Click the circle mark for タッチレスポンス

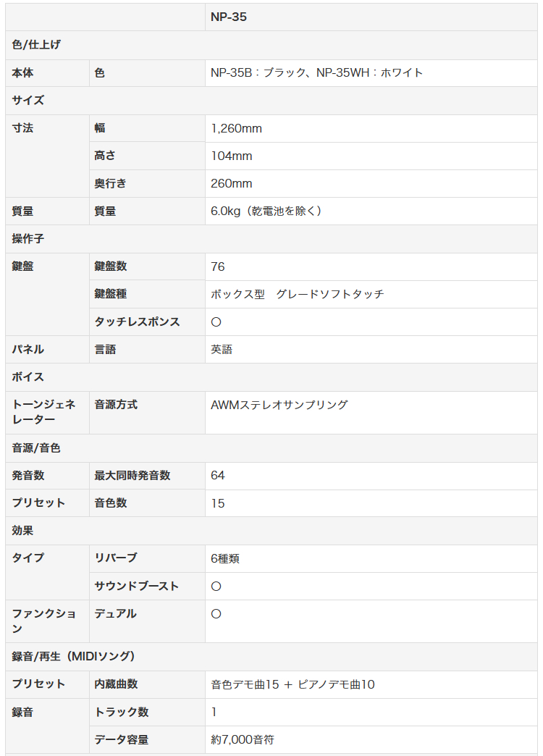point(216,322)
